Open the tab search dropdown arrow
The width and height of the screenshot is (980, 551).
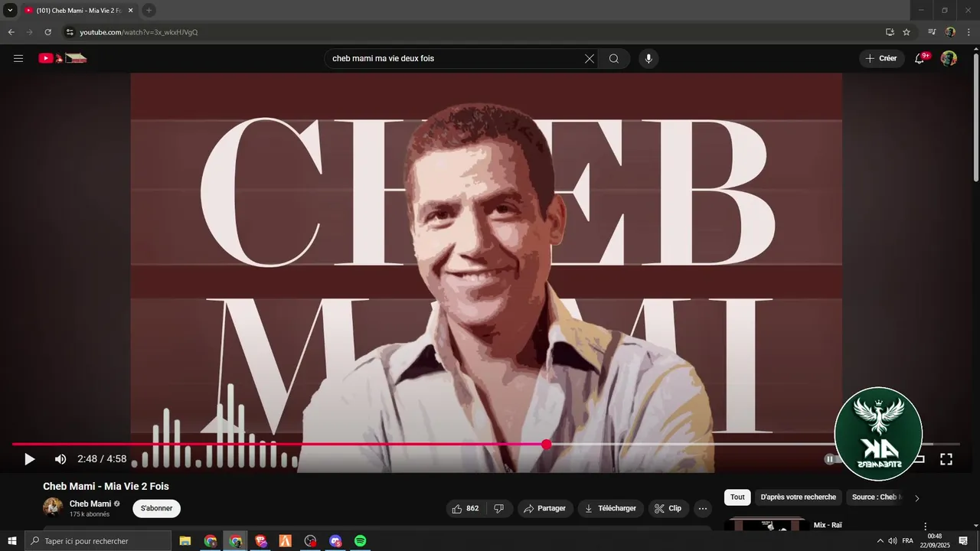pyautogui.click(x=10, y=10)
